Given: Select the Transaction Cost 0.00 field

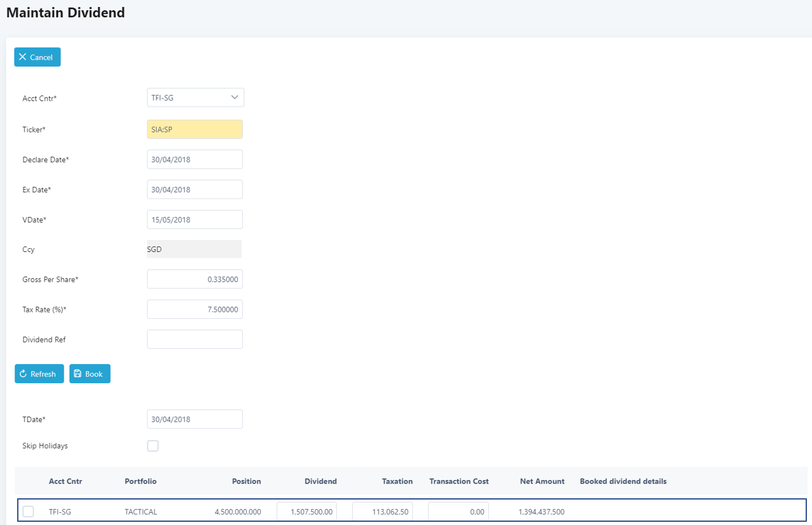Looking at the screenshot, I should click(x=458, y=512).
